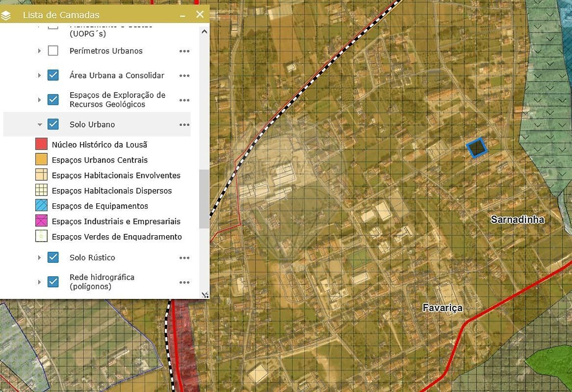572x392 pixels.
Task: Disable the Solo Rústico layer checkbox
Action: 53,257
